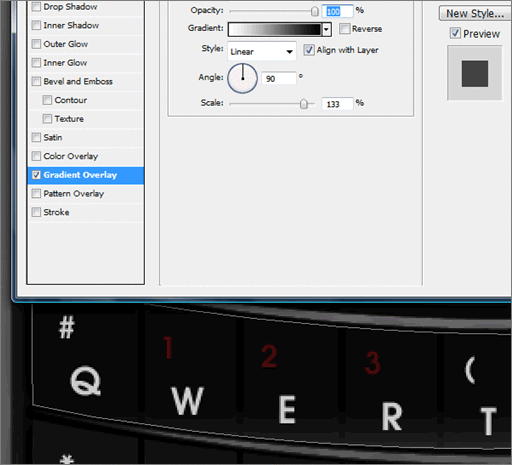Click the Scale slider handle
Viewport: 512px width, 465px height.
click(303, 104)
